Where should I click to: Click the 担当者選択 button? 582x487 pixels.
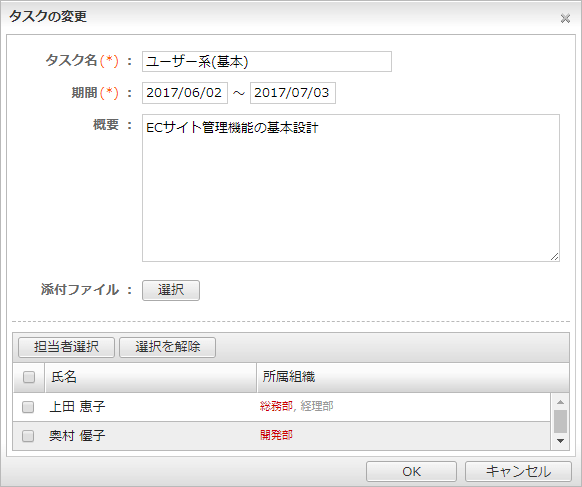[x=66, y=347]
